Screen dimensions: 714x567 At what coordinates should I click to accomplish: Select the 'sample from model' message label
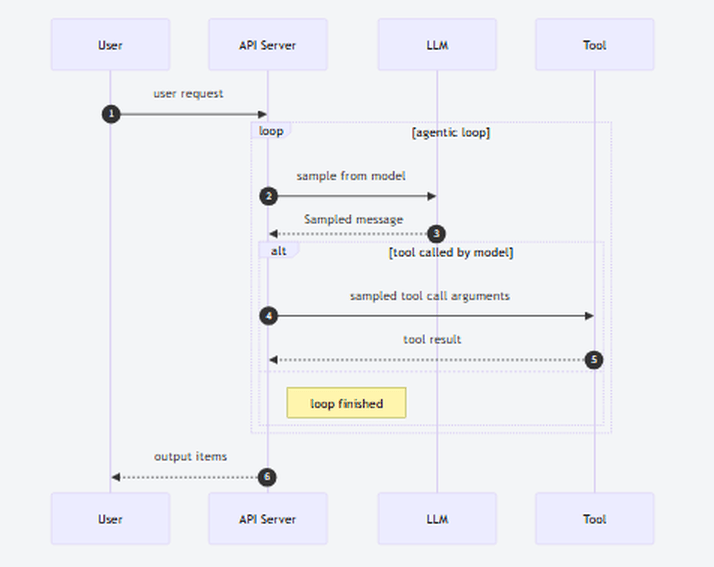tap(351, 176)
